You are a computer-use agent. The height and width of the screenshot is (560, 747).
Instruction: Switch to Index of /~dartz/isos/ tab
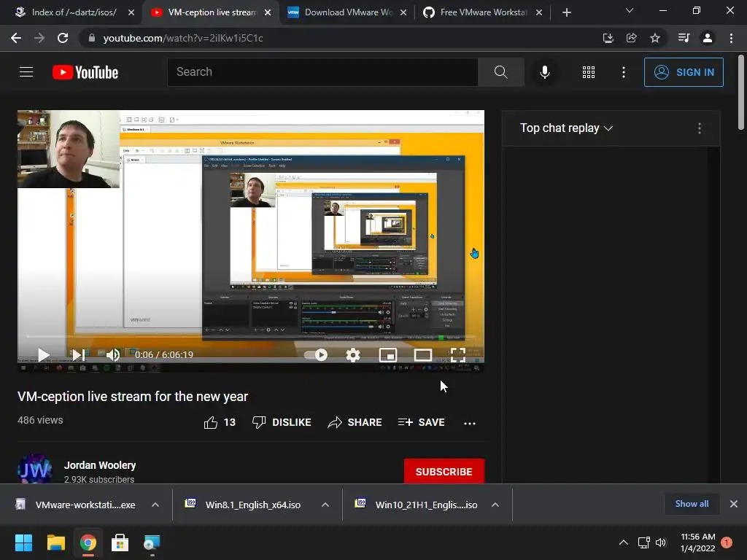click(x=74, y=12)
